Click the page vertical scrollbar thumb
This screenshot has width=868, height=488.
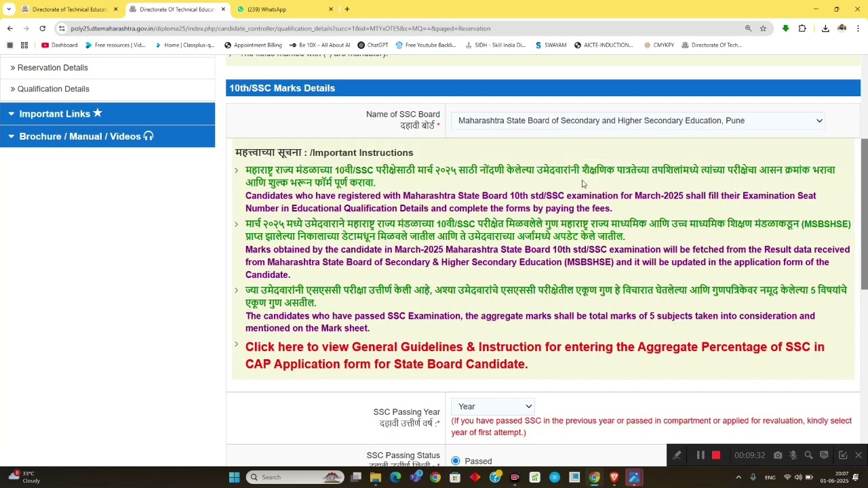coord(864,213)
